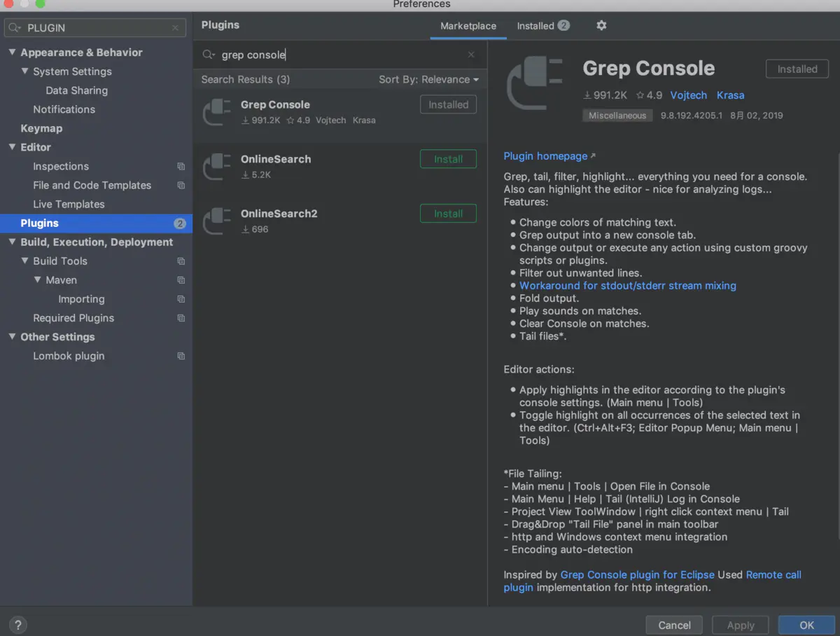Screen dimensions: 840x636
Task: Click the Grep Console plugin icon in results
Action: [x=217, y=112]
